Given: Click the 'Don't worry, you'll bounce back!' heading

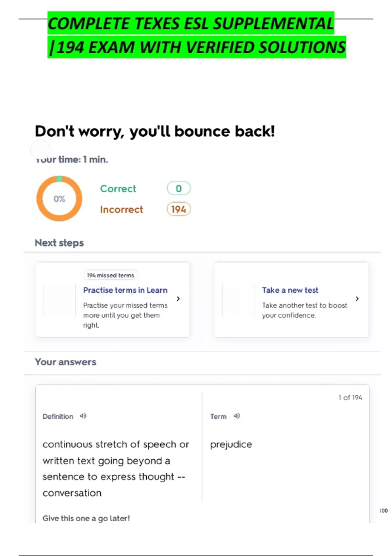Looking at the screenshot, I should (155, 131).
